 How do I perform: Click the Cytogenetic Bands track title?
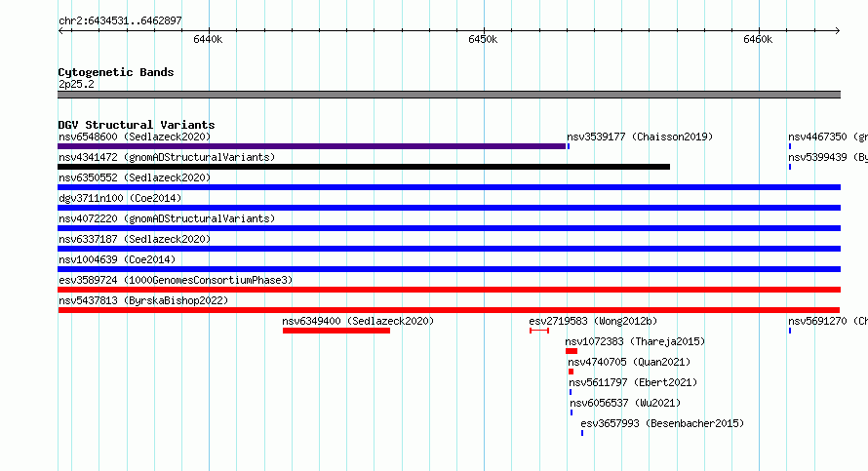[x=116, y=72]
